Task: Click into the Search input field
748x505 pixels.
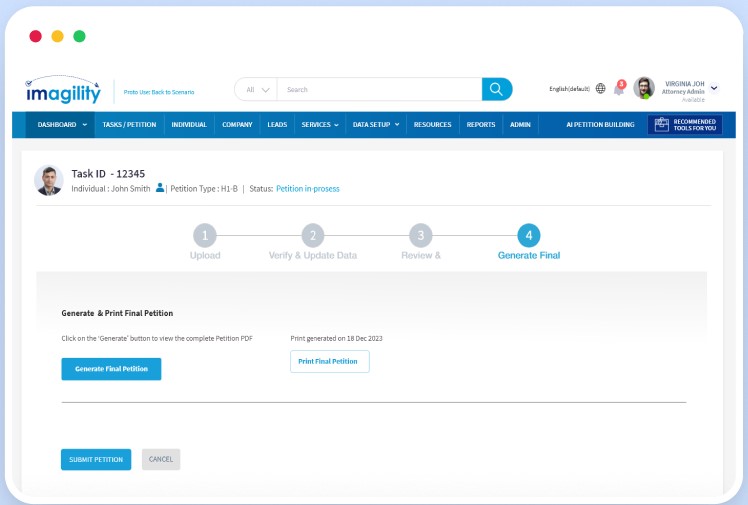Action: click(380, 89)
